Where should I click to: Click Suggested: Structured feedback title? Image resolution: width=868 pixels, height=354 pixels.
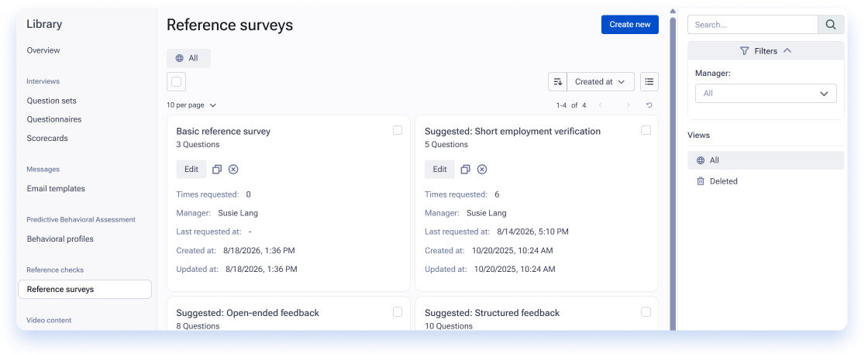492,313
